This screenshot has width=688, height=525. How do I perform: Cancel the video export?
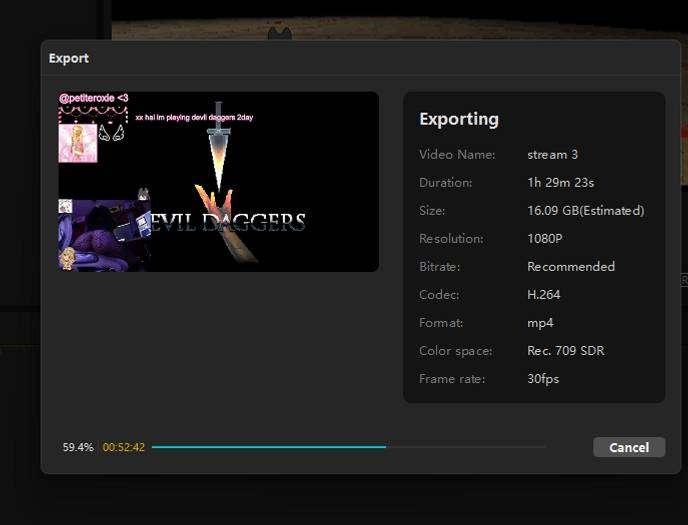(629, 447)
